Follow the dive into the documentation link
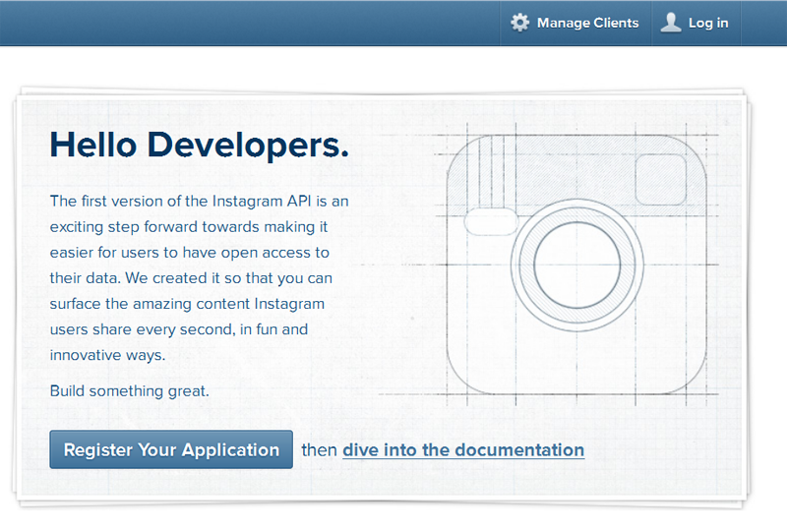 (463, 449)
